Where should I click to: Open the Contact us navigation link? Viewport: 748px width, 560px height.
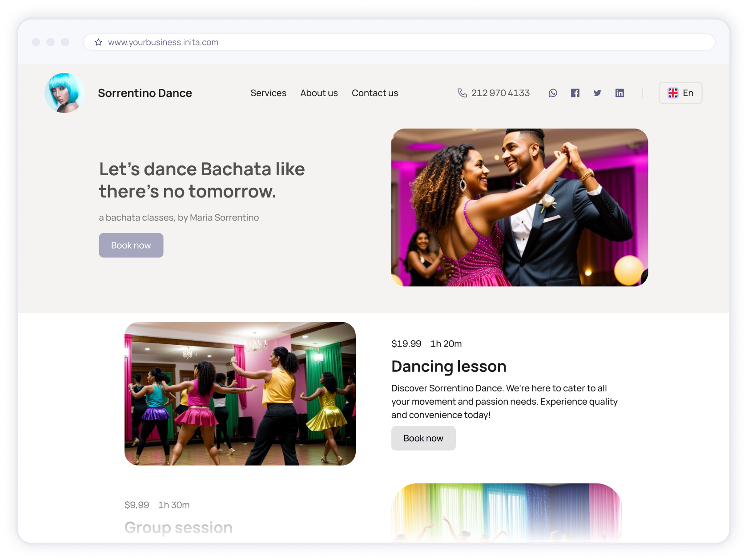click(x=374, y=93)
